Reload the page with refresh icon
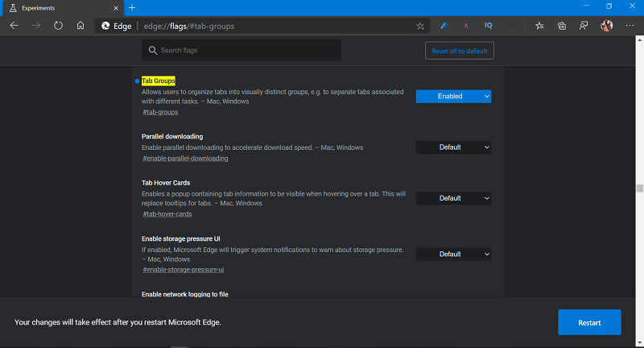644x348 pixels. [58, 26]
